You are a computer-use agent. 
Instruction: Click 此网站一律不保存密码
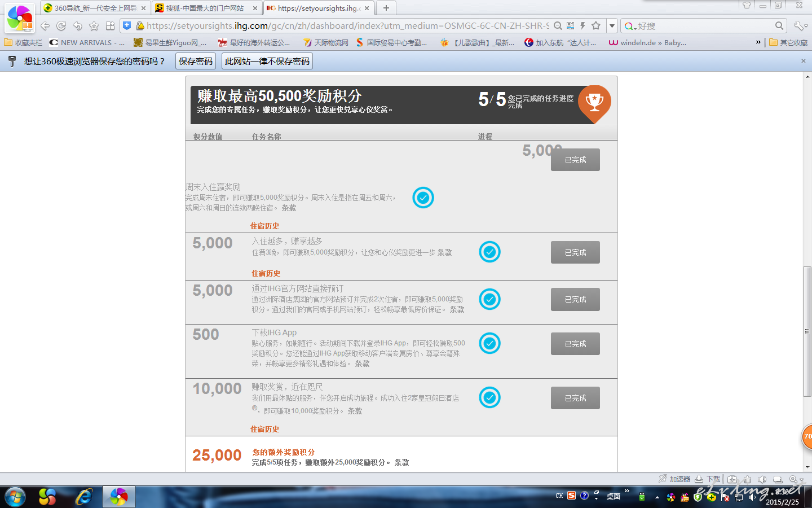point(267,61)
